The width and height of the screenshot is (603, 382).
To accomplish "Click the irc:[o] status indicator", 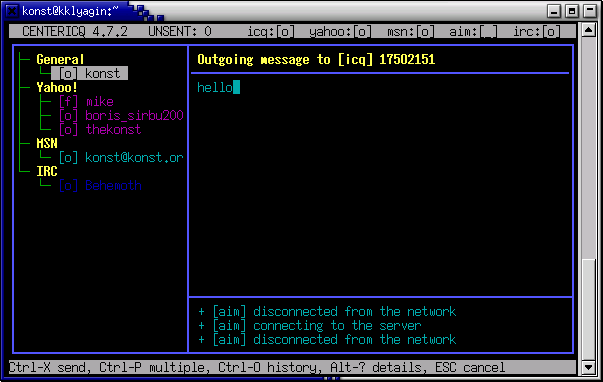I will [x=537, y=31].
